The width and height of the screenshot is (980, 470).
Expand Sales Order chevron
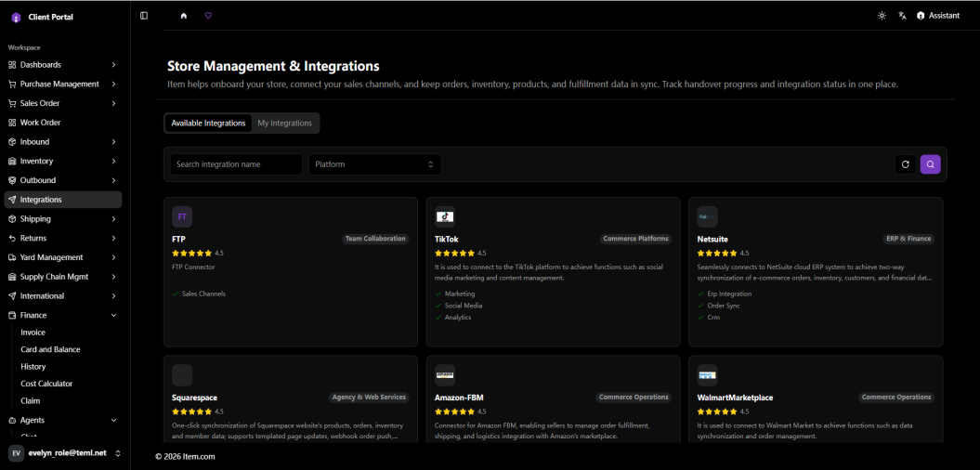(x=113, y=103)
